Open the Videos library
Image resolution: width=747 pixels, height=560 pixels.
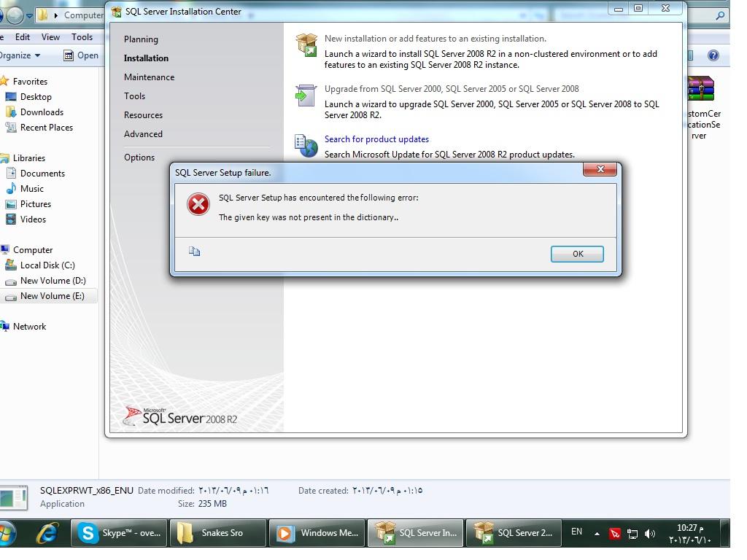click(x=33, y=219)
